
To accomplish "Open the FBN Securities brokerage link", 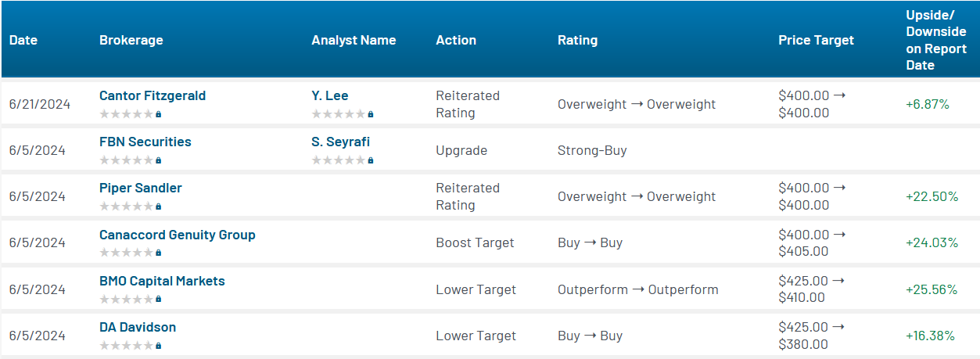I will click(145, 142).
